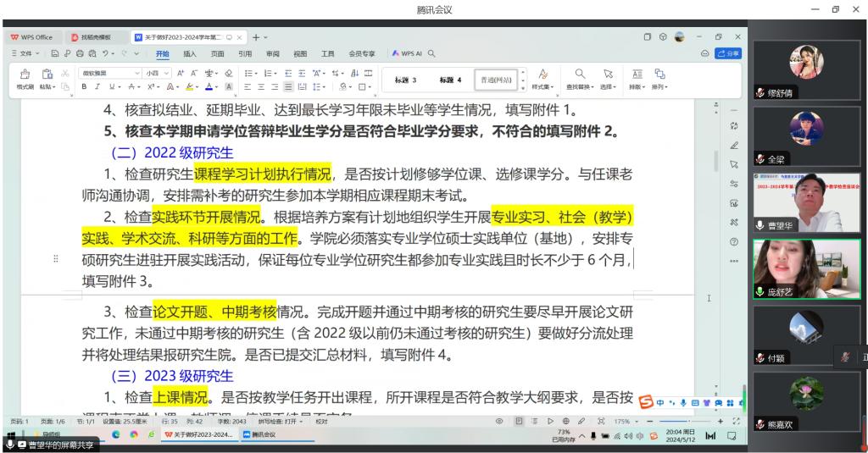Switch to the 页面 ribbon tab
868x453 pixels.
coord(218,53)
